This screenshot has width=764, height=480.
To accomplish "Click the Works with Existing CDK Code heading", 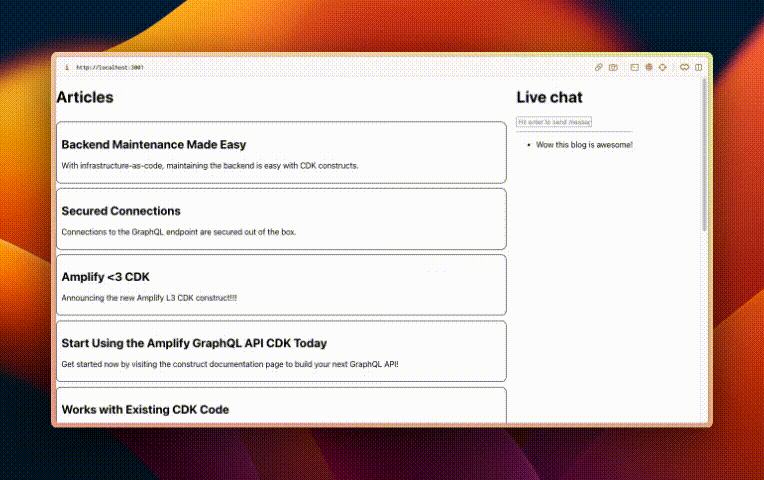I will click(145, 409).
